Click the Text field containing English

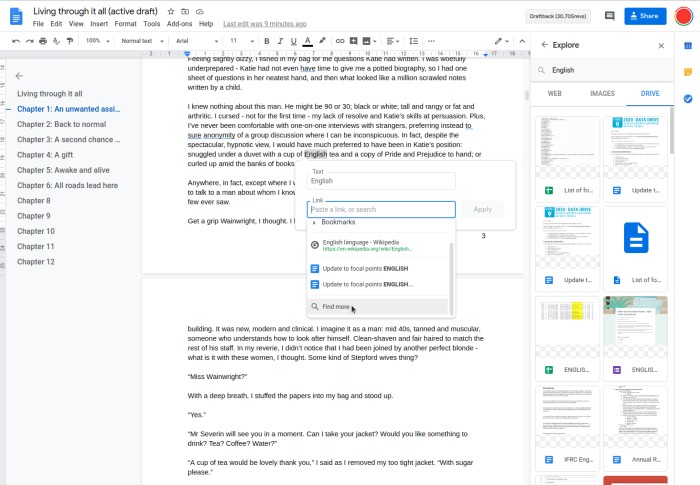[x=381, y=181]
